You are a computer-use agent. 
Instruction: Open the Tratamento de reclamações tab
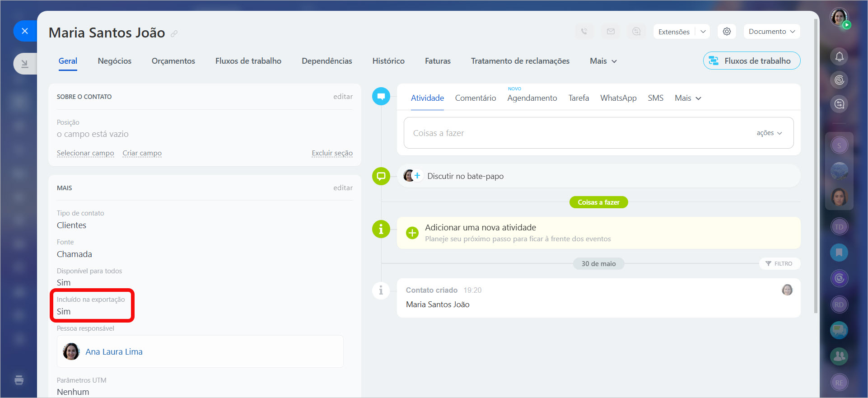tap(520, 61)
